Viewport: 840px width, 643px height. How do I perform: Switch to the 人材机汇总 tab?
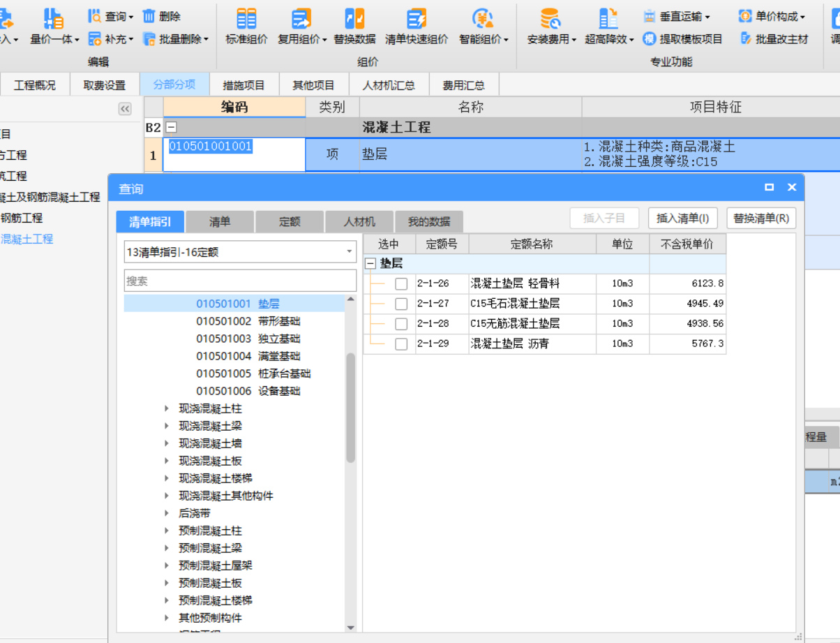[x=389, y=85]
